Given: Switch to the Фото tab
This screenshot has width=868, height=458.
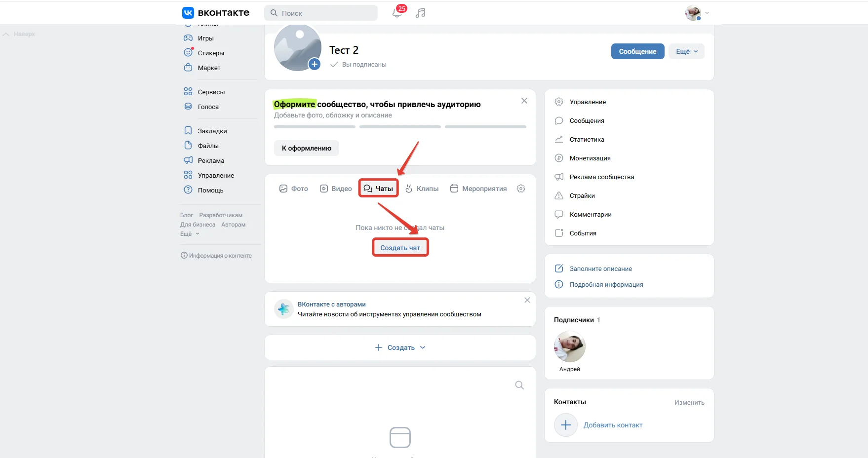Looking at the screenshot, I should [x=294, y=189].
